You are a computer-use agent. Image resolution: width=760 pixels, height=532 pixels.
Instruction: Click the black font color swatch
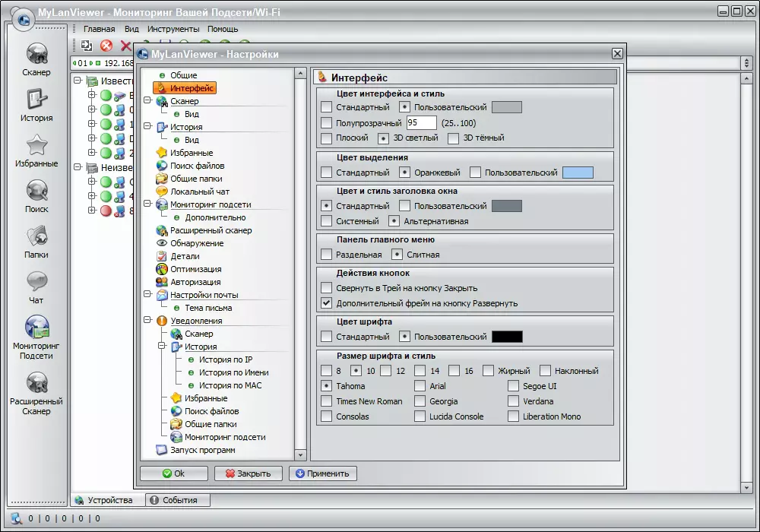pyautogui.click(x=507, y=337)
